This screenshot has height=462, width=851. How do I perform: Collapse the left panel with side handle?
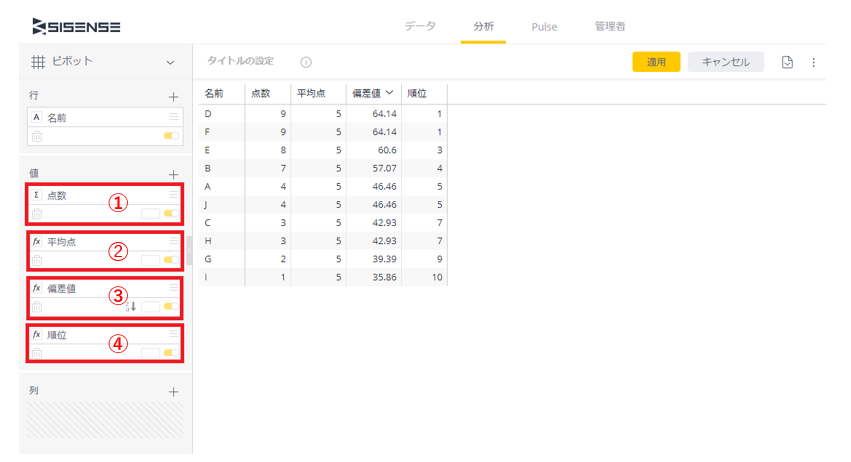coord(189,250)
